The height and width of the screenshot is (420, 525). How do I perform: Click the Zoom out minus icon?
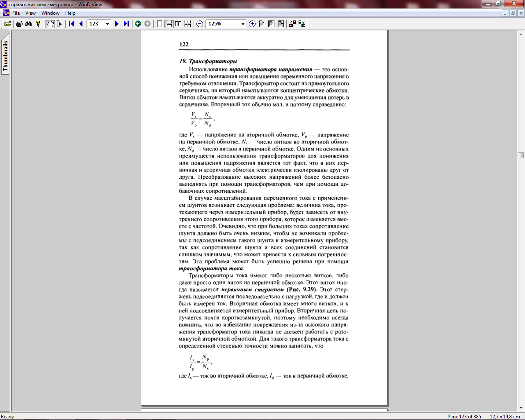[x=200, y=24]
